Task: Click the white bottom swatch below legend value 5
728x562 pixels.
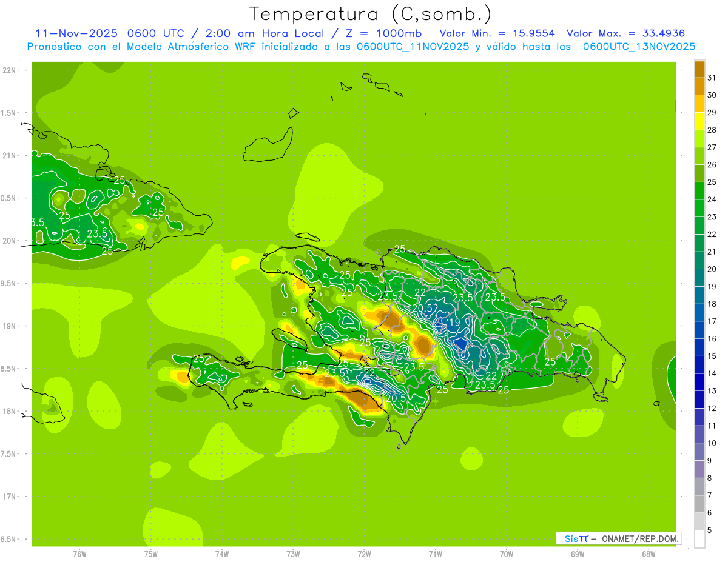Action: (x=699, y=538)
